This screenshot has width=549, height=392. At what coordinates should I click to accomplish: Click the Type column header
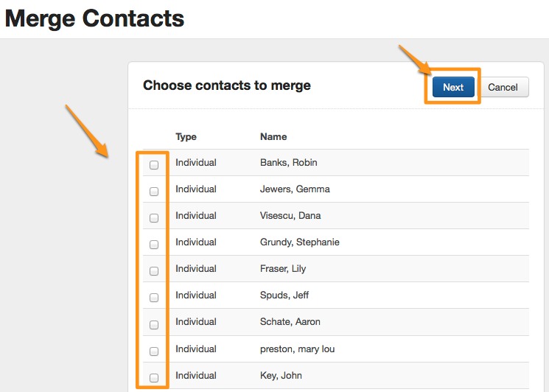(x=186, y=136)
